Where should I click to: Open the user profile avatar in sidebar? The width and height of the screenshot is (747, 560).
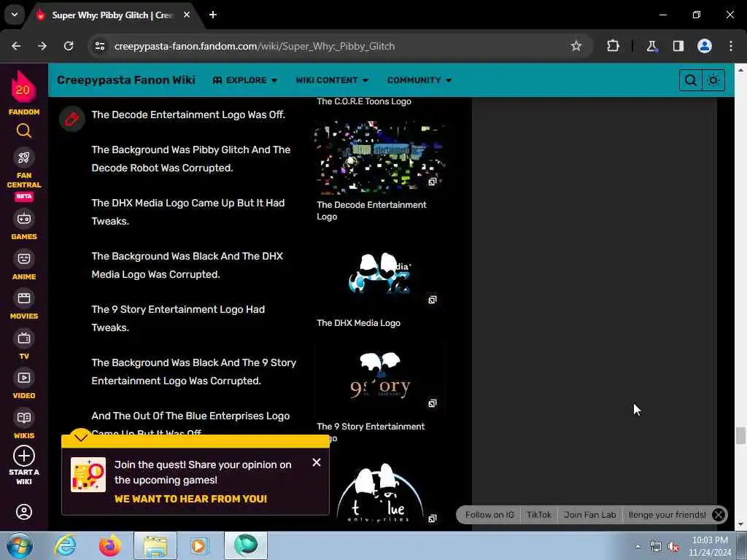coord(24,512)
